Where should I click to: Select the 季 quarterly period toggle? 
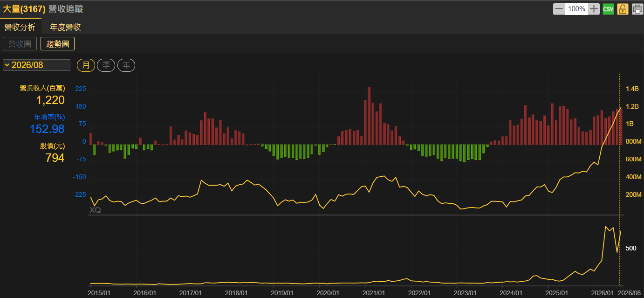click(x=106, y=65)
